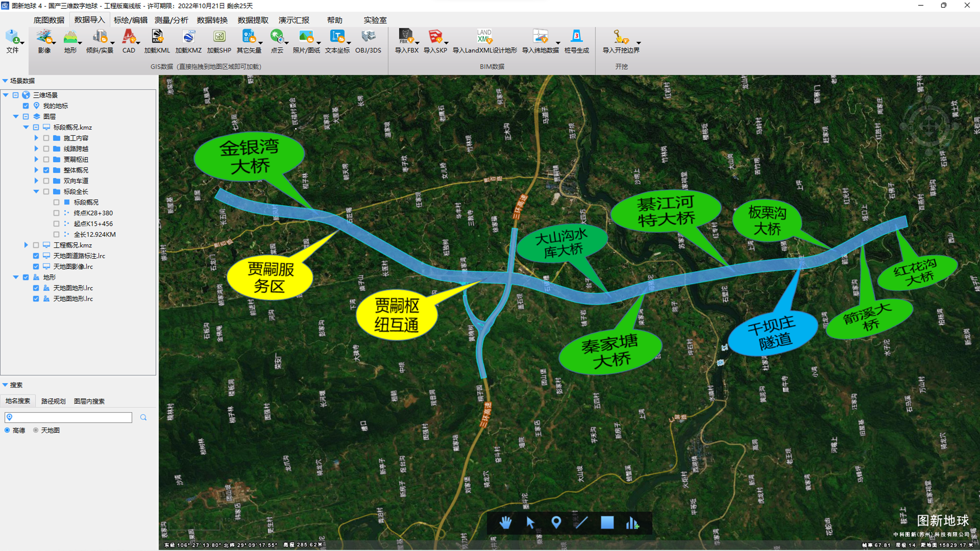Expand the 工程概况.kmz tree node
Viewport: 980px width, 551px height.
pos(26,245)
